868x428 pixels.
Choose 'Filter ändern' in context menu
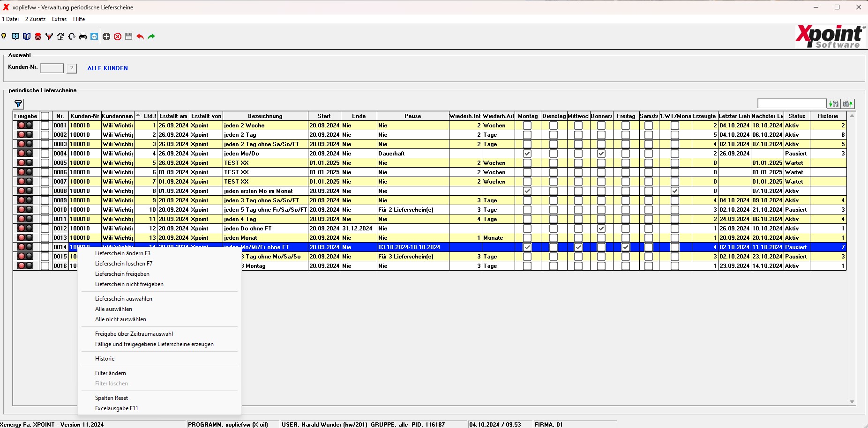click(x=111, y=373)
